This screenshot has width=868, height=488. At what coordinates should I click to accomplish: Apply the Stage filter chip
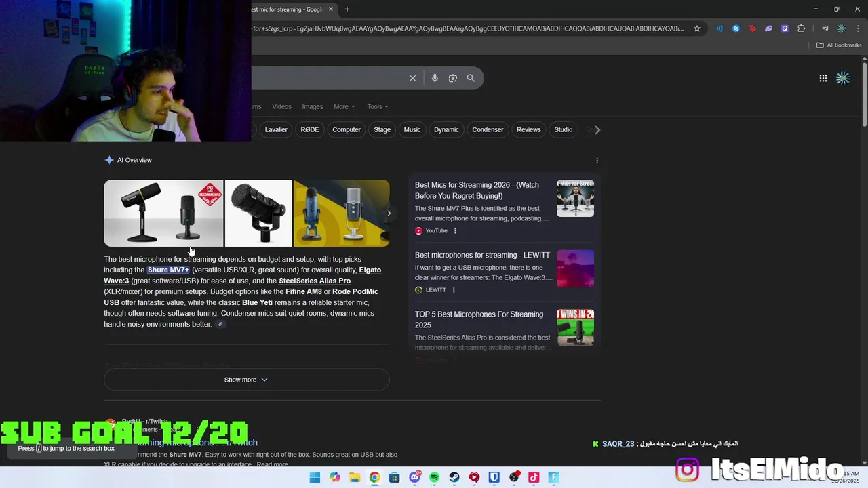click(382, 129)
